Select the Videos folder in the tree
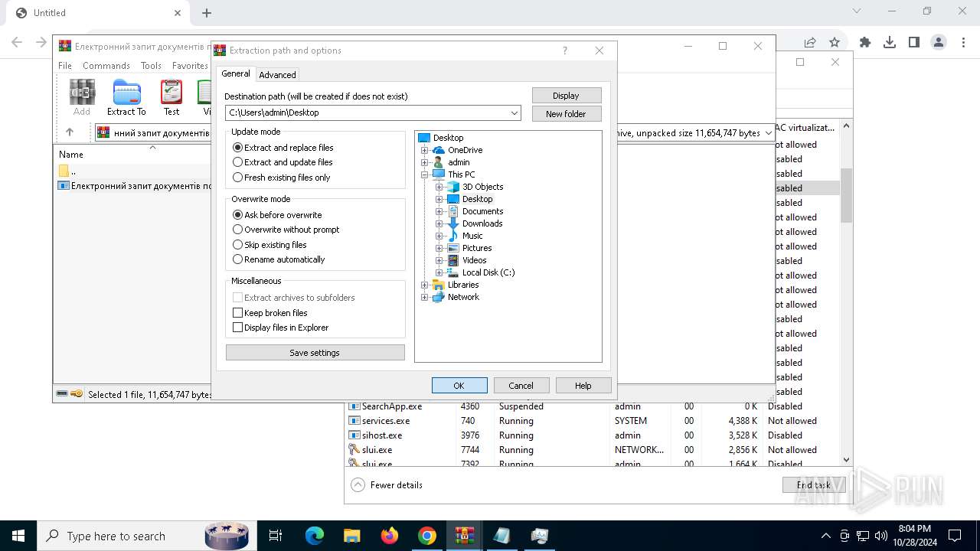The width and height of the screenshot is (980, 551). pyautogui.click(x=474, y=260)
